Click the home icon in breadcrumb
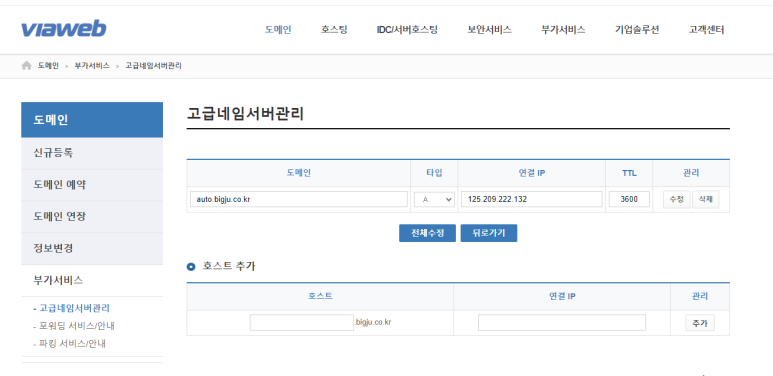Image resolution: width=773 pixels, height=376 pixels. (x=27, y=66)
